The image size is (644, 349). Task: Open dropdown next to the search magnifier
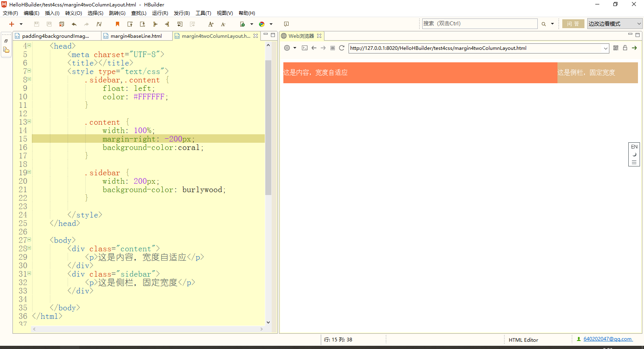pos(552,24)
